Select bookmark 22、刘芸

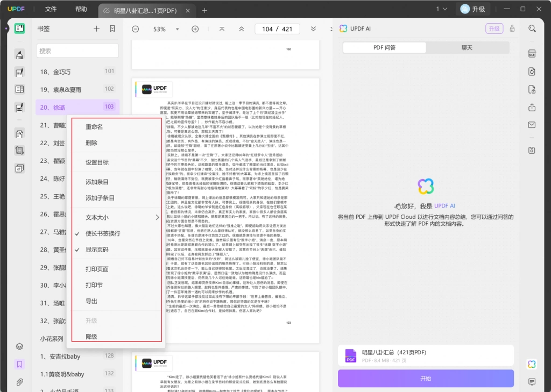tap(52, 143)
